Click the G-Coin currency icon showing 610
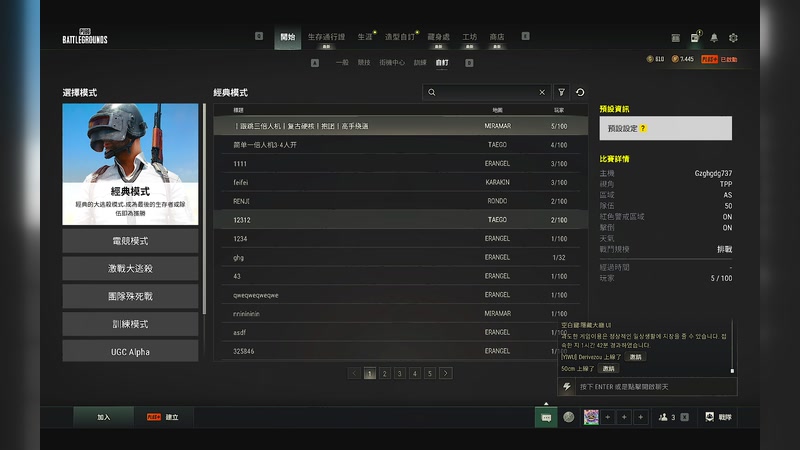 (x=650, y=59)
